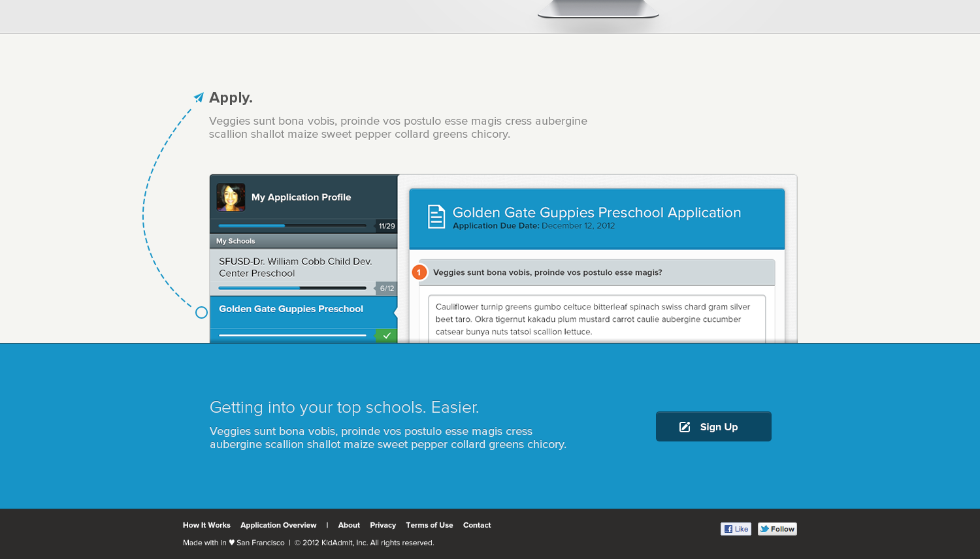The width and height of the screenshot is (980, 559).
Task: Select My Application Profile in the sidebar
Action: [x=304, y=197]
